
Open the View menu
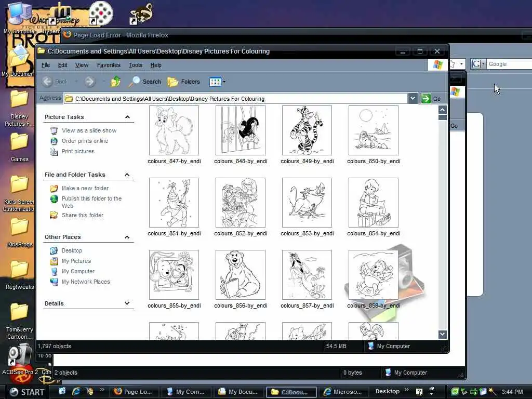coord(82,65)
